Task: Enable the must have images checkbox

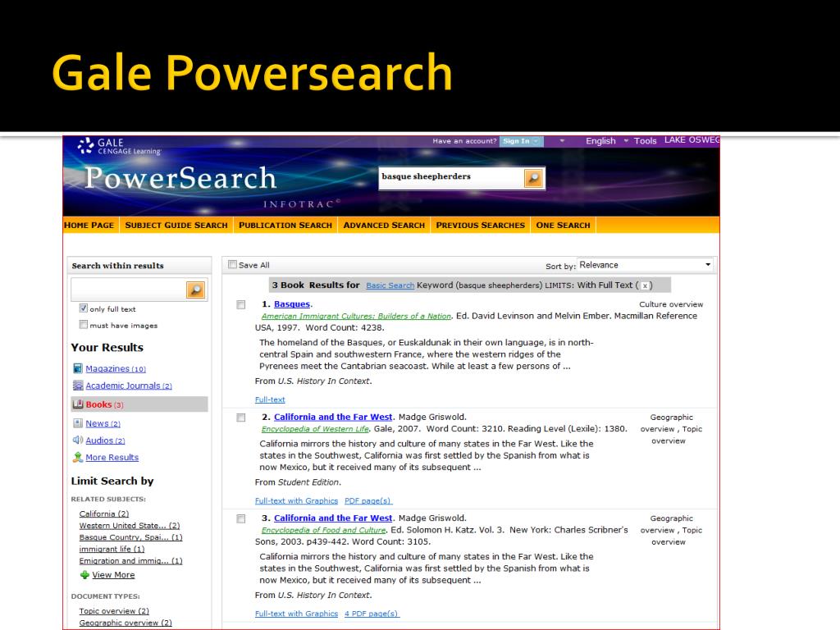Action: tap(83, 325)
